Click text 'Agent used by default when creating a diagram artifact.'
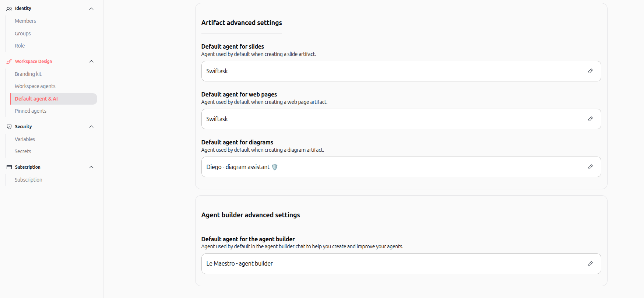644x298 pixels. pyautogui.click(x=263, y=150)
